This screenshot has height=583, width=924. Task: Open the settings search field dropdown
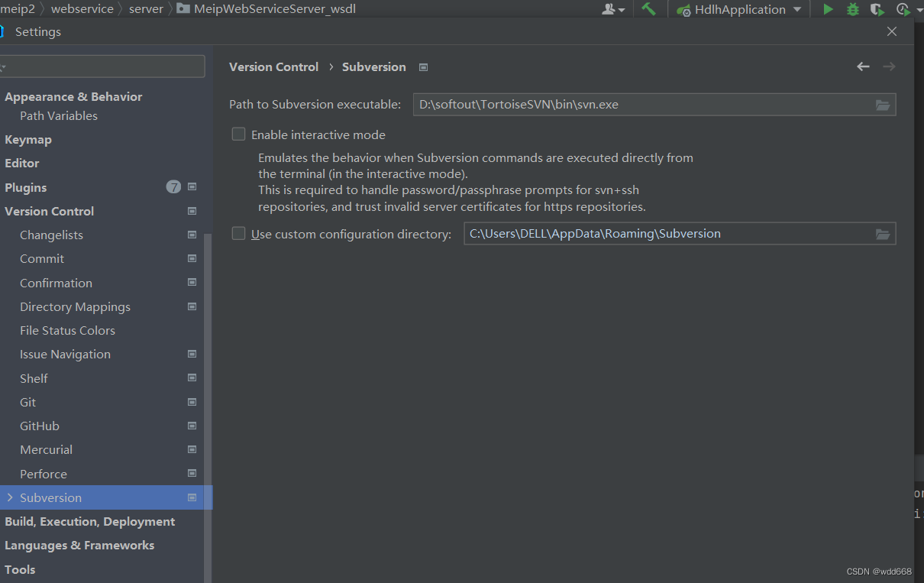3,67
